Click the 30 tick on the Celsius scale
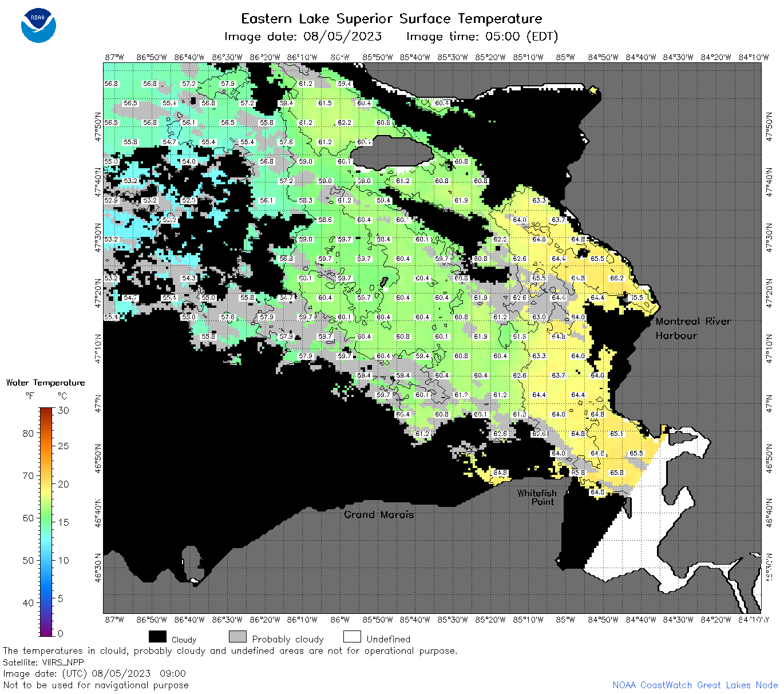 pyautogui.click(x=64, y=410)
